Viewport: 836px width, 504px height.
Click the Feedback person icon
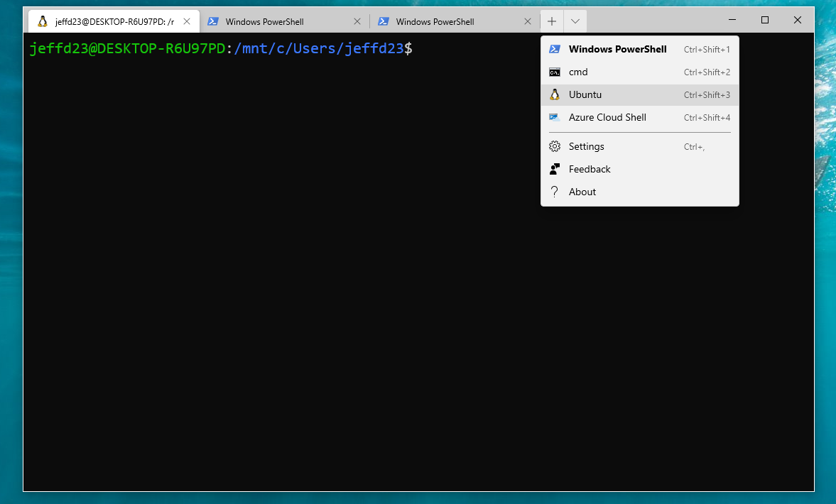[555, 169]
